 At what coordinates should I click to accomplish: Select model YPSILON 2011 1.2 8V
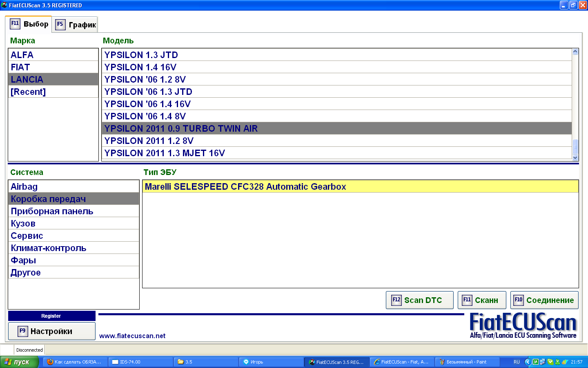point(337,141)
